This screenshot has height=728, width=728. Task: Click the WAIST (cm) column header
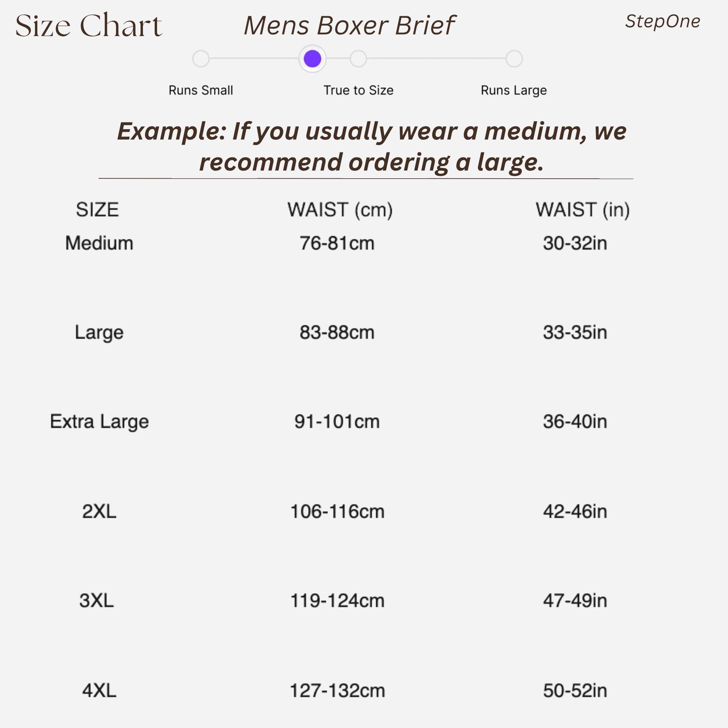tap(340, 210)
